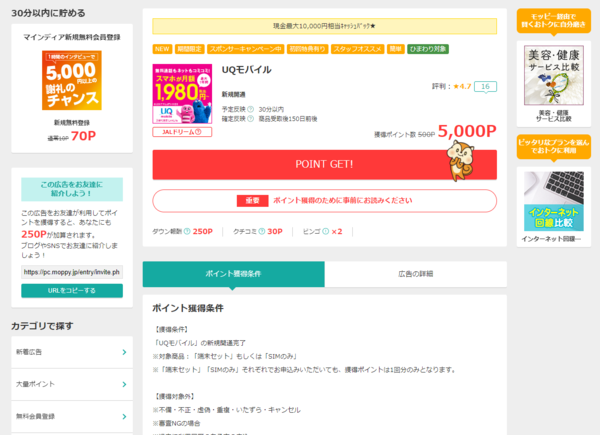600x435 pixels.
Task: Click the JALドリーム badge
Action: (182, 132)
